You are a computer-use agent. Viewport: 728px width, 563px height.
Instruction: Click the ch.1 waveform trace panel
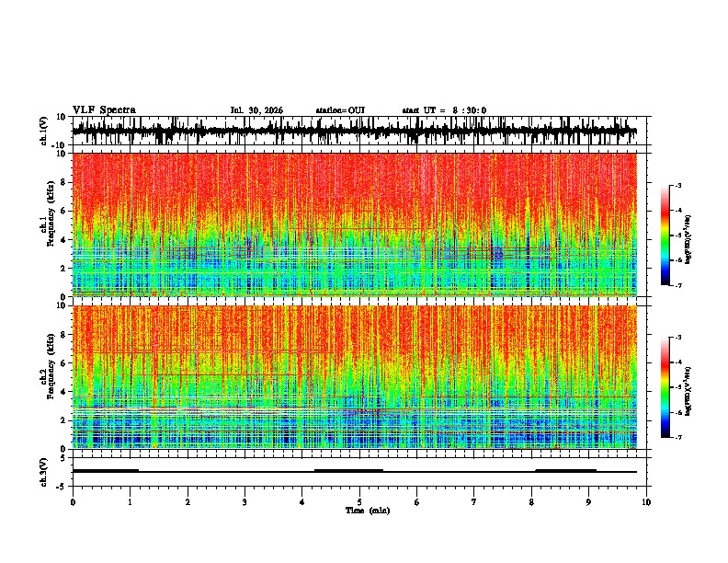coord(361,131)
